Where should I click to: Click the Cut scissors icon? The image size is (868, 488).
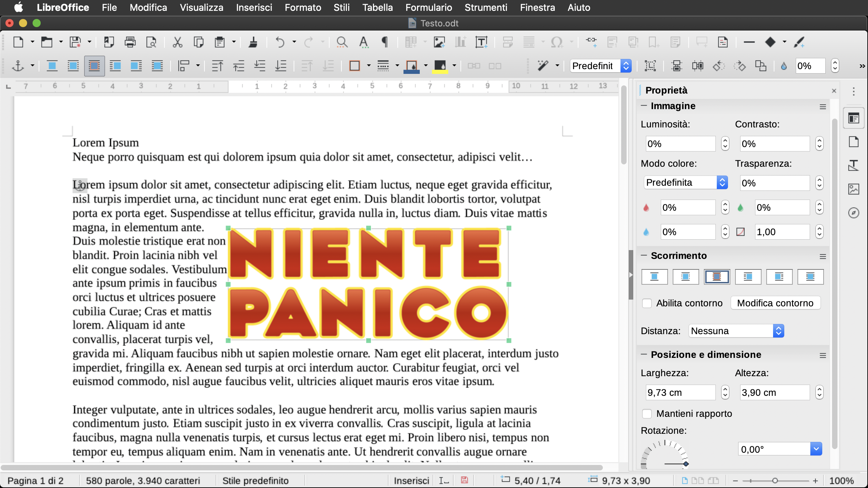coord(177,42)
